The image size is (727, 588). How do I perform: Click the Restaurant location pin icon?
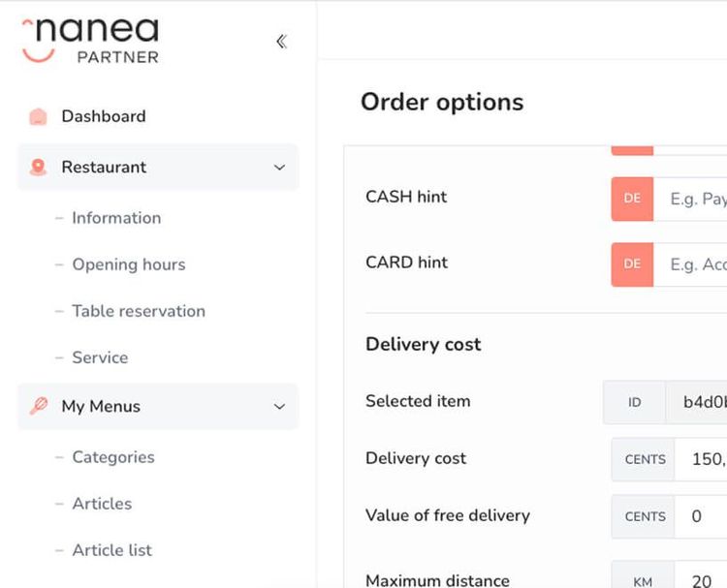[38, 167]
